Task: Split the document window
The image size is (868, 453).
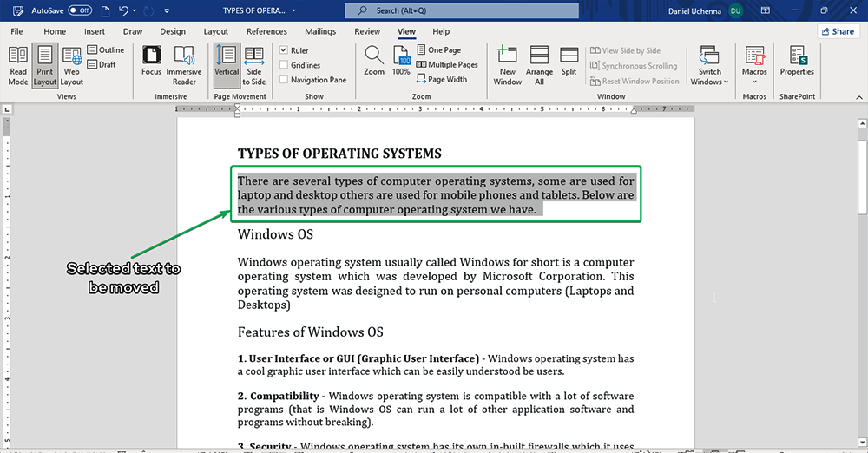Action: pyautogui.click(x=569, y=62)
